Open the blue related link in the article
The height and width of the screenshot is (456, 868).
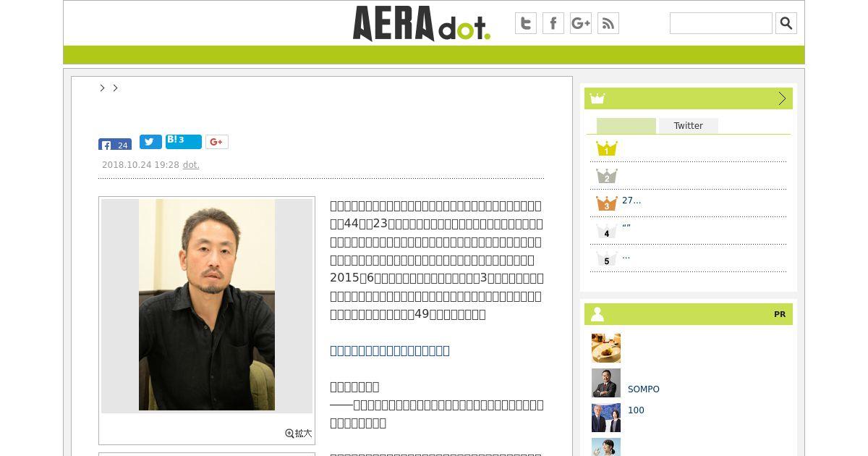(390, 350)
